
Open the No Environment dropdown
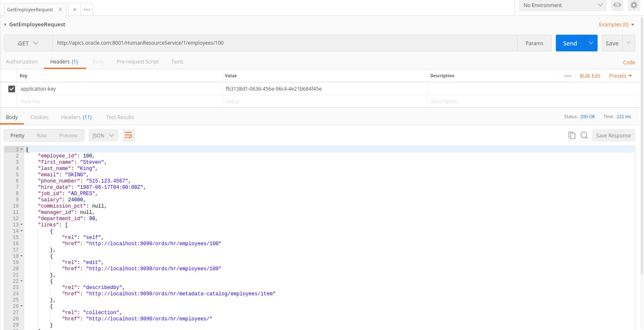[562, 5]
